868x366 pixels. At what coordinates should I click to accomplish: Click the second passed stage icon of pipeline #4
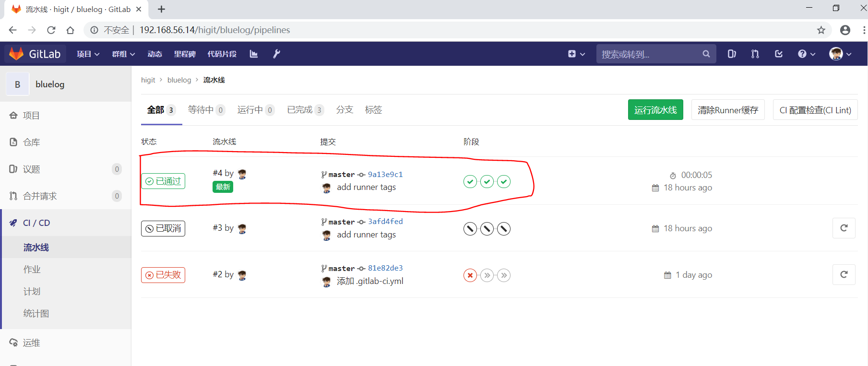[487, 181]
